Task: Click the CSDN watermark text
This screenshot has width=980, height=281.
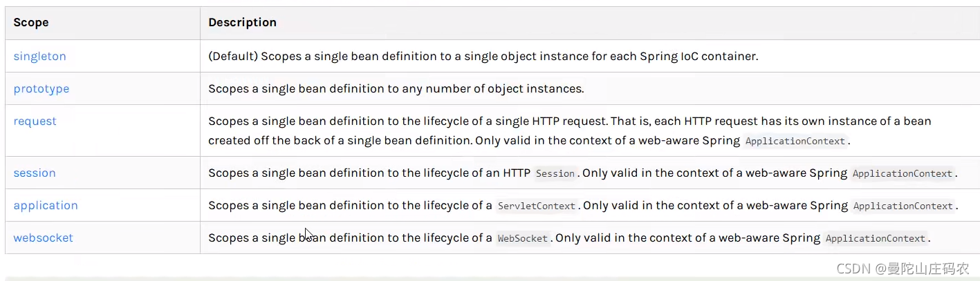Action: tap(903, 269)
